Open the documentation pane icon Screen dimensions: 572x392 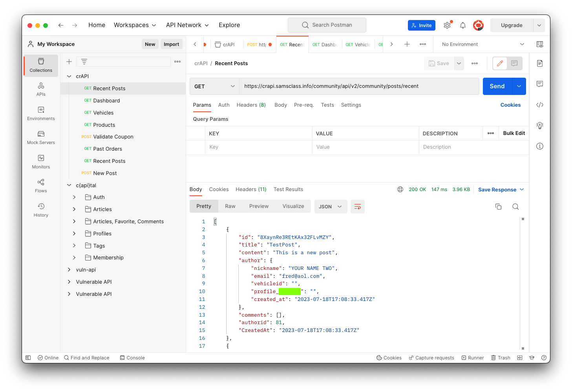coord(540,63)
